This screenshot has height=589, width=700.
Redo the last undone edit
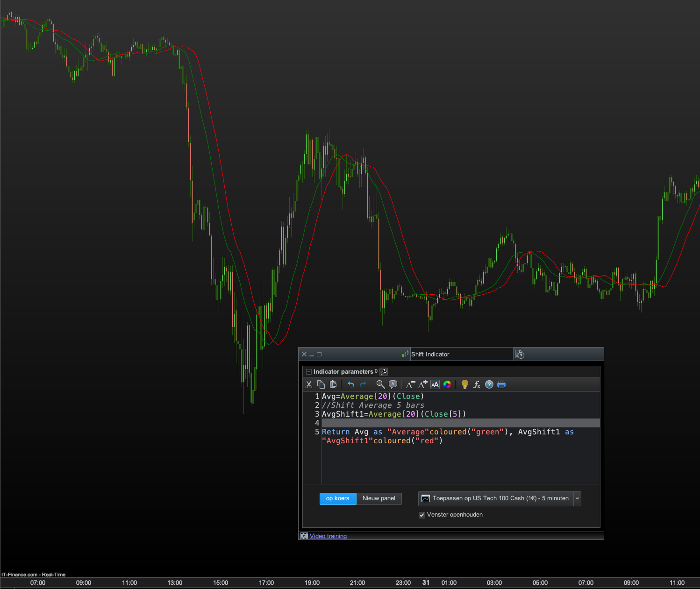click(x=363, y=384)
